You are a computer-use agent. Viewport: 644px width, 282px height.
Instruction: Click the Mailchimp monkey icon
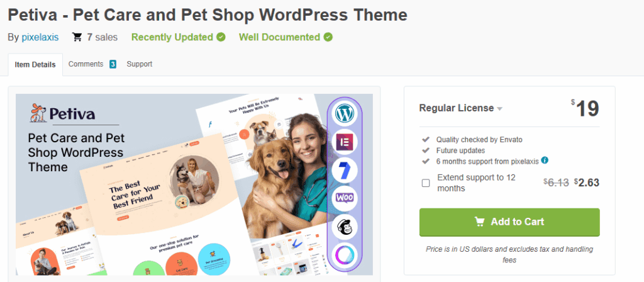(345, 227)
